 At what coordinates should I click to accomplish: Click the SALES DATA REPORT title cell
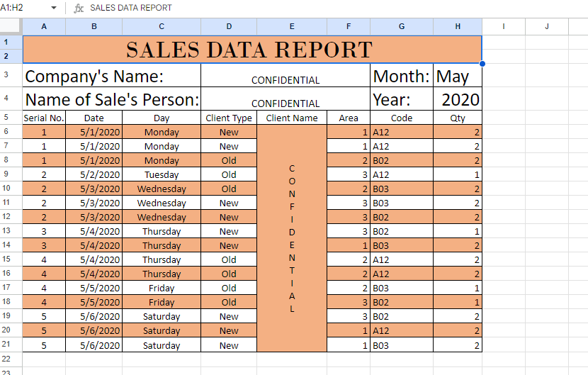[x=252, y=50]
